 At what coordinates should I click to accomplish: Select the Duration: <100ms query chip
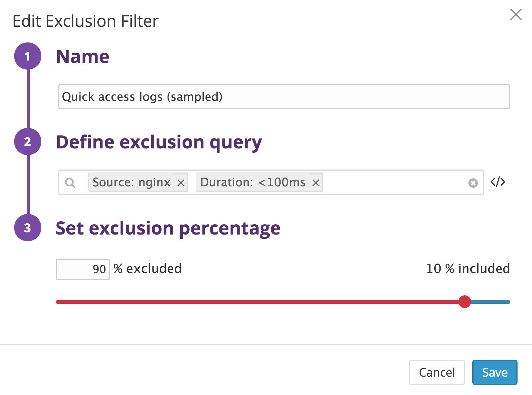pos(253,182)
